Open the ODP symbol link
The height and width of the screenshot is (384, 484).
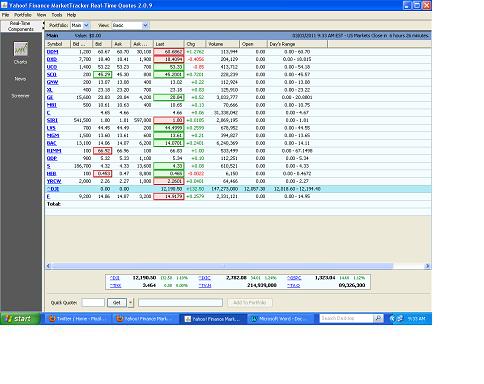(52, 158)
